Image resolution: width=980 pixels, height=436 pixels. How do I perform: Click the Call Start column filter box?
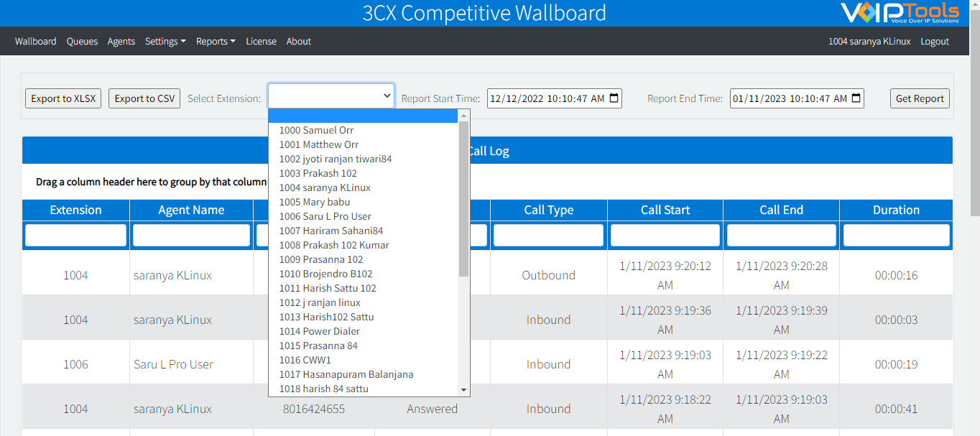point(665,235)
